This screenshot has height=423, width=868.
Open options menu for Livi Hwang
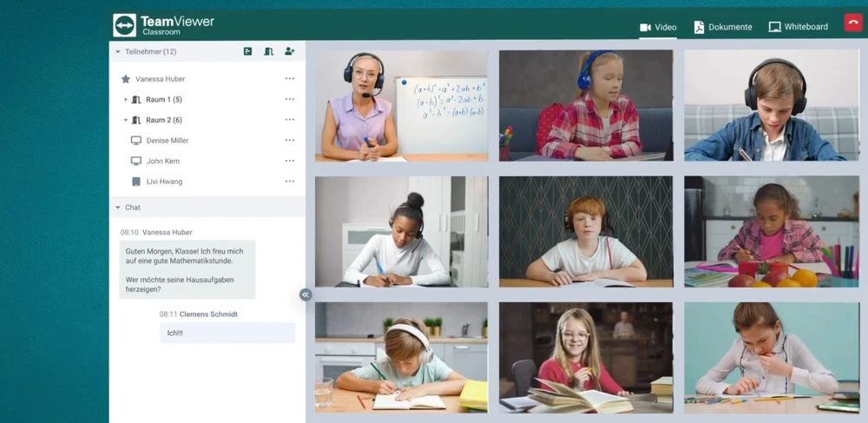(290, 181)
